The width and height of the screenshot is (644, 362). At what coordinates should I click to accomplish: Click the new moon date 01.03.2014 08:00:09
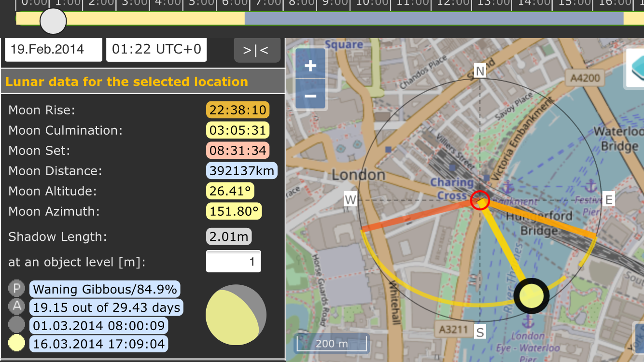point(99,326)
